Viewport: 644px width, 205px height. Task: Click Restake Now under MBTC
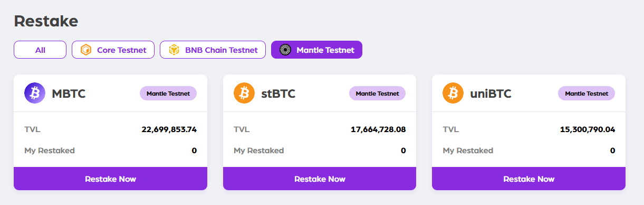click(x=110, y=179)
